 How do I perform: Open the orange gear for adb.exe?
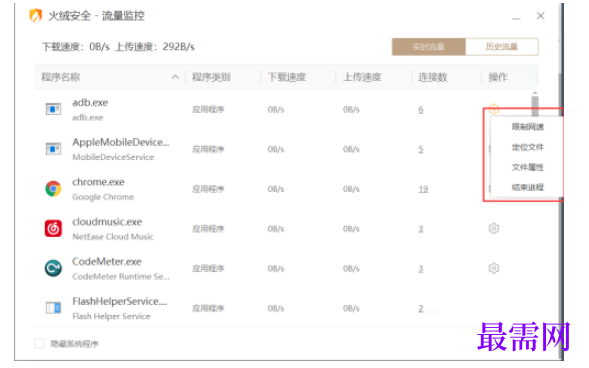click(x=494, y=109)
